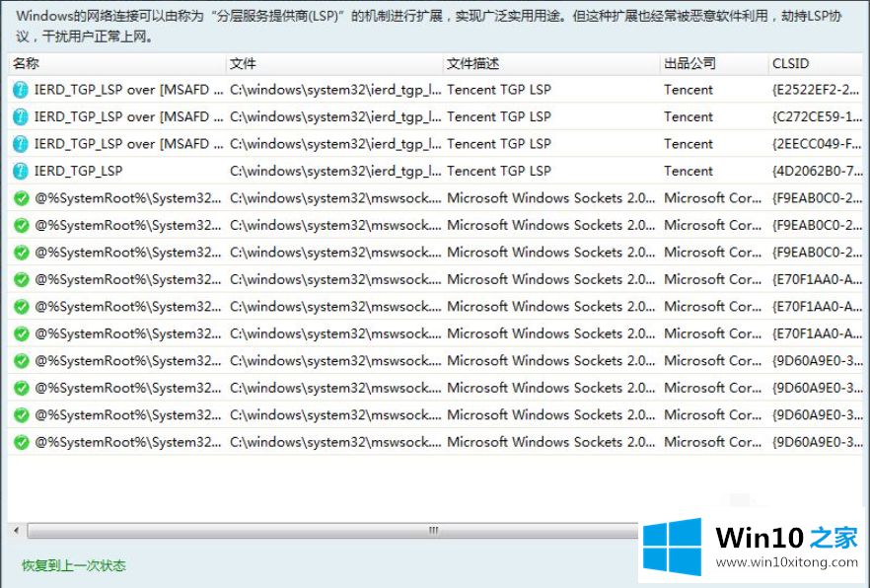Sort list by the 出品公司 column header

714,64
